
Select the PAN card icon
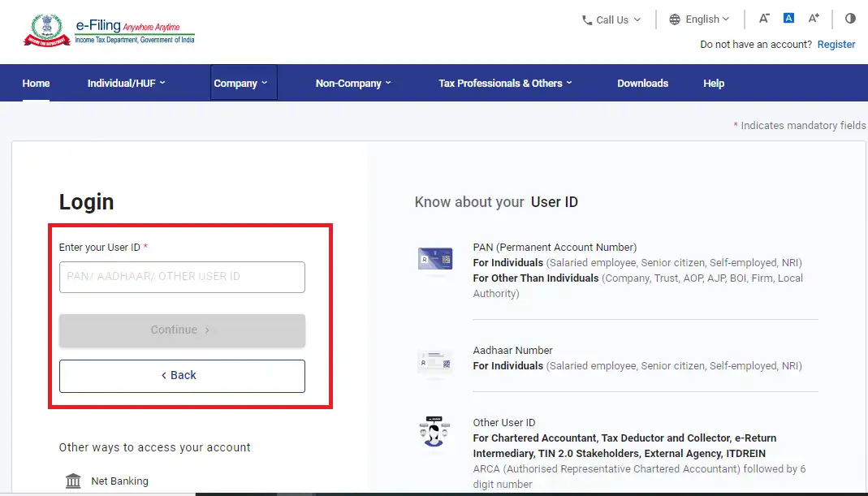tap(435, 258)
